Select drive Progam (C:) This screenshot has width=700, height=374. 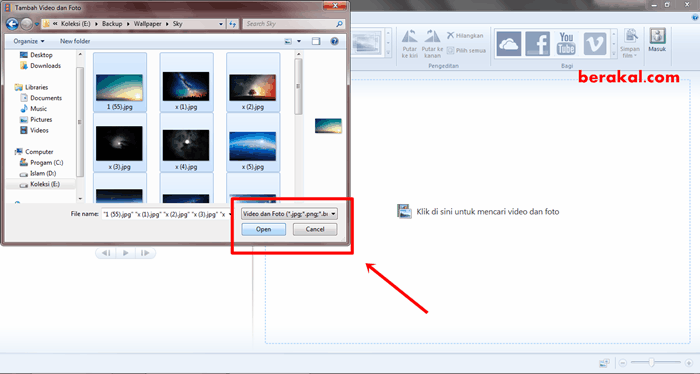[42, 162]
